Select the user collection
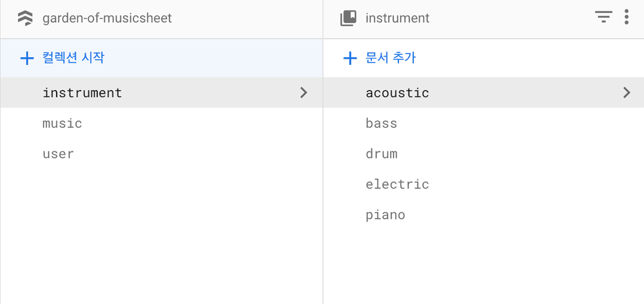 click(x=58, y=154)
